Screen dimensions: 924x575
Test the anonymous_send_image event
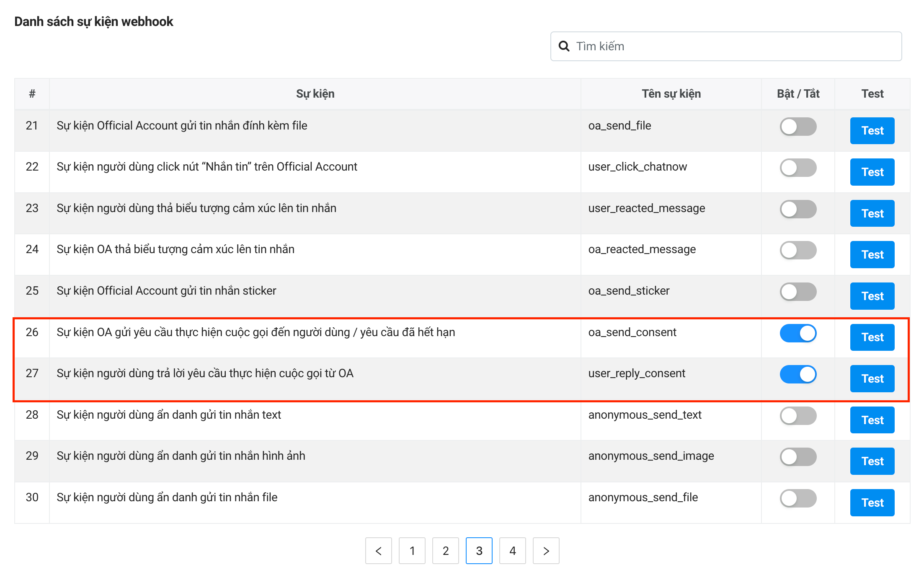coord(872,461)
